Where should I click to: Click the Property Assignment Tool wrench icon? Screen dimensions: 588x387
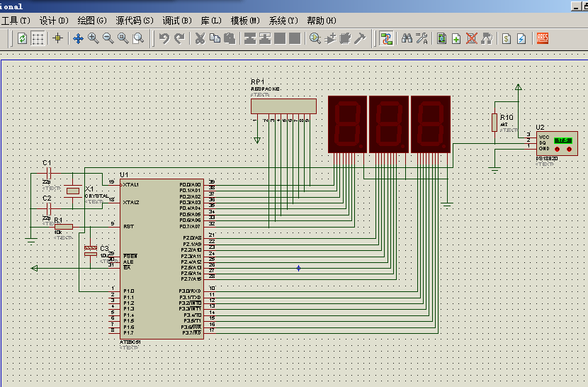click(422, 38)
